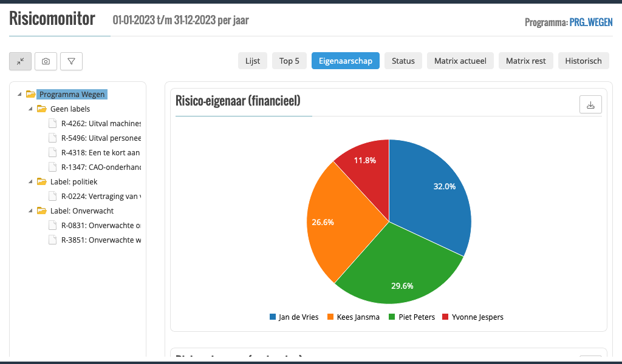Toggle Yvonne Jespers legend entry
Screen dimensions: 622x364
(472, 317)
